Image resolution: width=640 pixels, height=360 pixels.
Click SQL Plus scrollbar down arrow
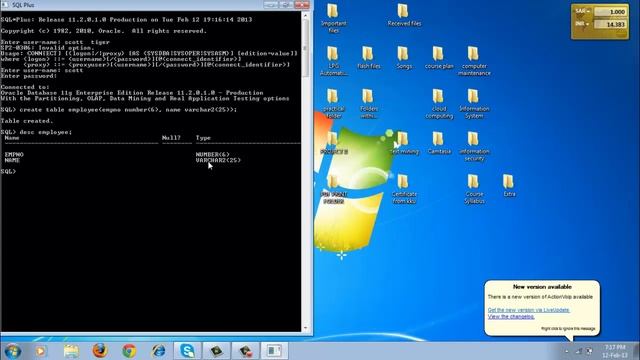coord(305,328)
